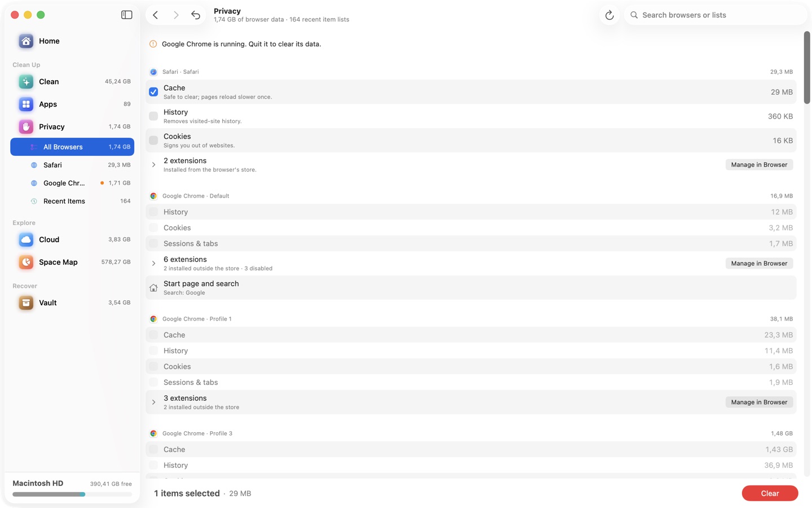The width and height of the screenshot is (812, 508).
Task: Select Safari under Privacy
Action: coord(72,165)
